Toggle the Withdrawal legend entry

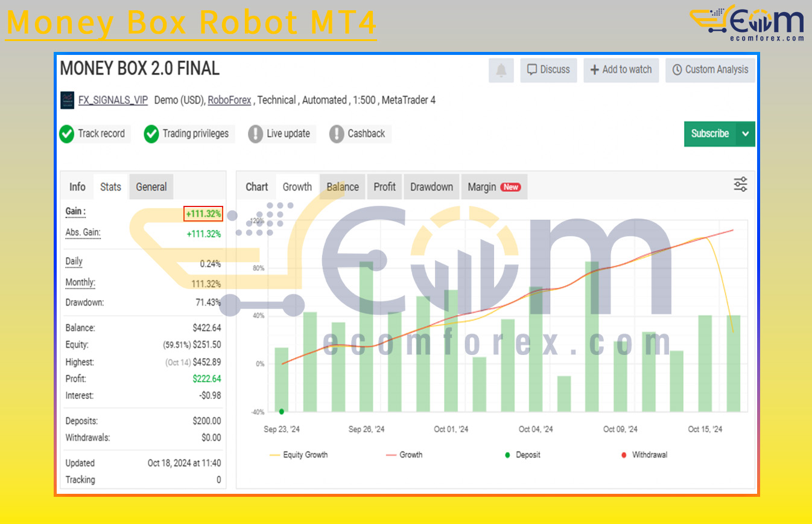(x=644, y=455)
